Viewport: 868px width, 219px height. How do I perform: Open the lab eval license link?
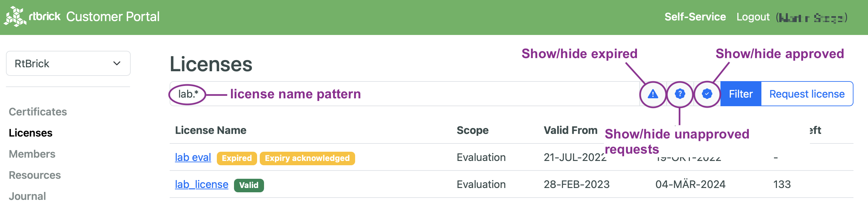[x=193, y=157]
